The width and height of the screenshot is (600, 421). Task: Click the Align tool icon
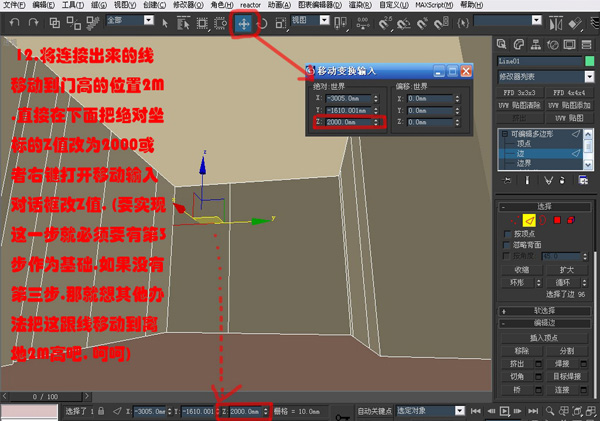pos(575,24)
